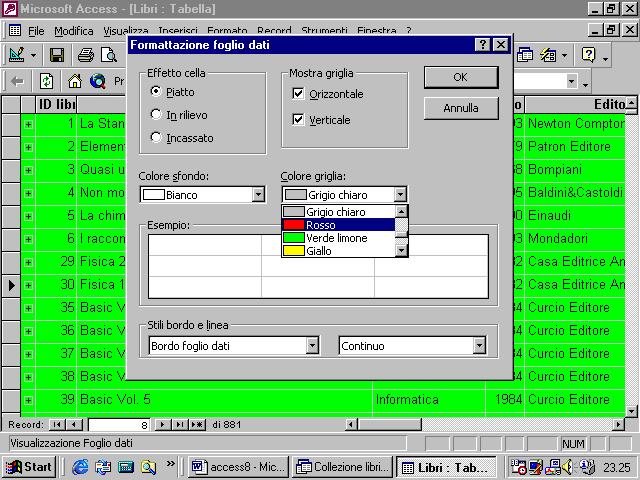Go to first record navigation button
The width and height of the screenshot is (640, 480).
tap(57, 425)
